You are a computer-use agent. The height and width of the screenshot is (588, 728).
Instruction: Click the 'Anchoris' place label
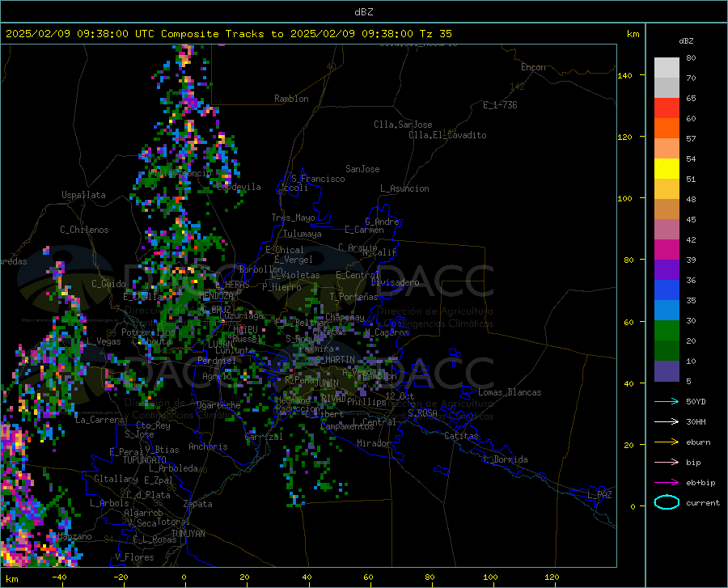(x=208, y=446)
